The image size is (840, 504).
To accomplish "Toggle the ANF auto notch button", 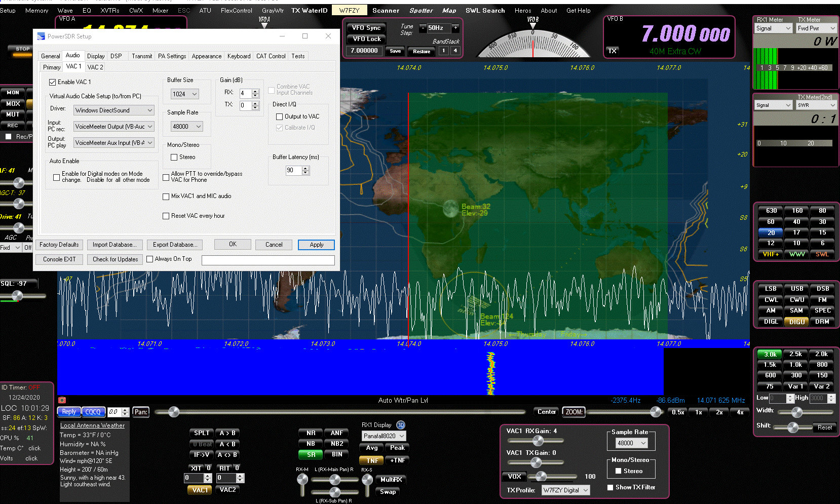I will (x=337, y=433).
